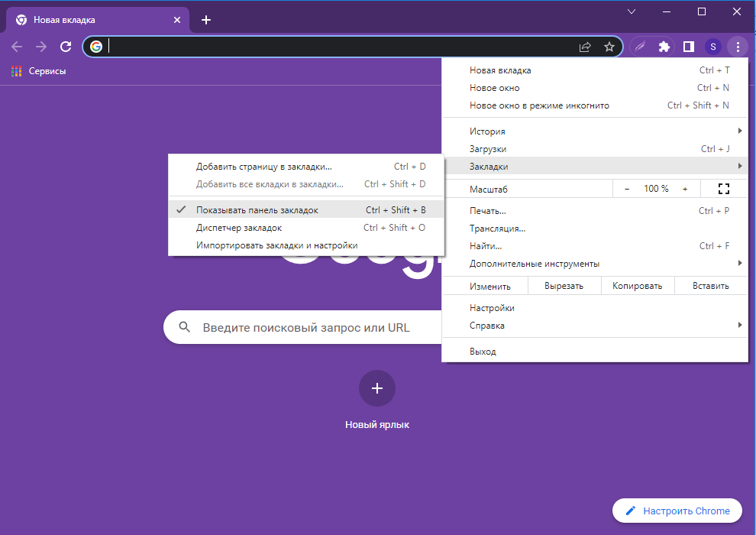The image size is (756, 535).
Task: Click the Новый ярлык add shortcut button
Action: click(x=377, y=388)
